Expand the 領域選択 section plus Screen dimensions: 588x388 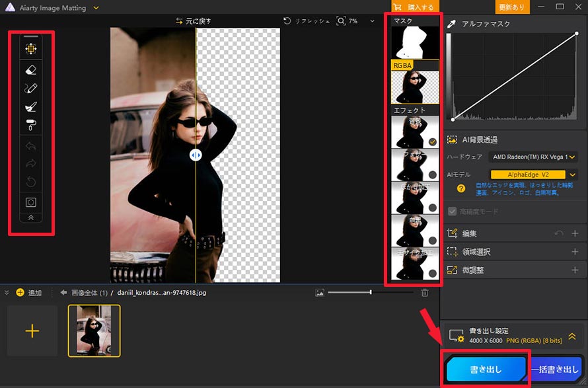pos(575,252)
